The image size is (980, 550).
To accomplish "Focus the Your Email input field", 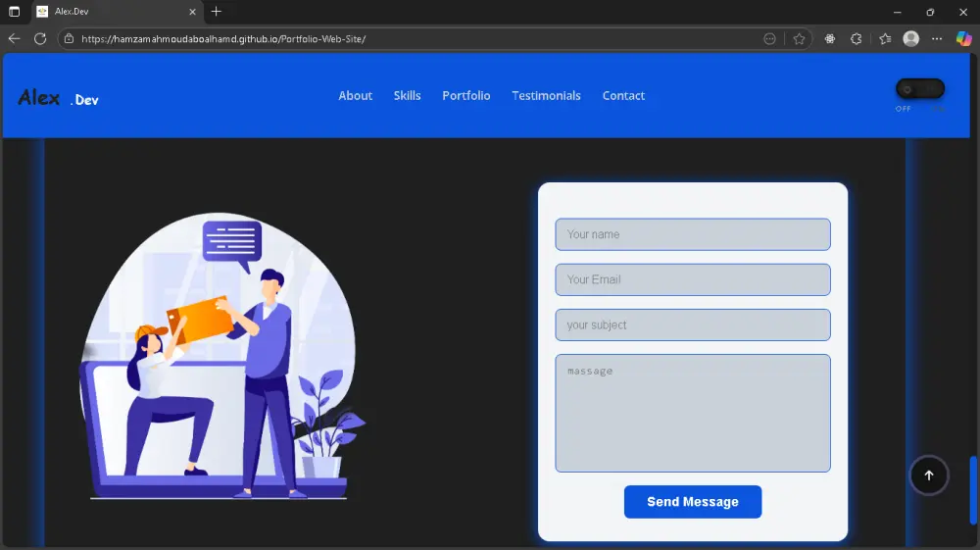I will tap(693, 279).
